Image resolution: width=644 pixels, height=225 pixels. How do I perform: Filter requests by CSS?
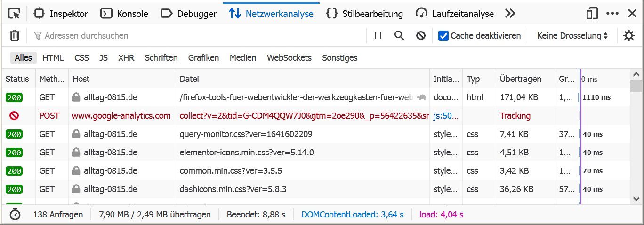click(81, 58)
